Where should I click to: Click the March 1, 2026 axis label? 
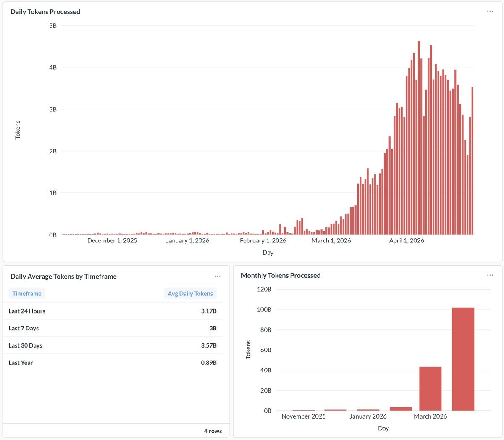[x=331, y=241]
